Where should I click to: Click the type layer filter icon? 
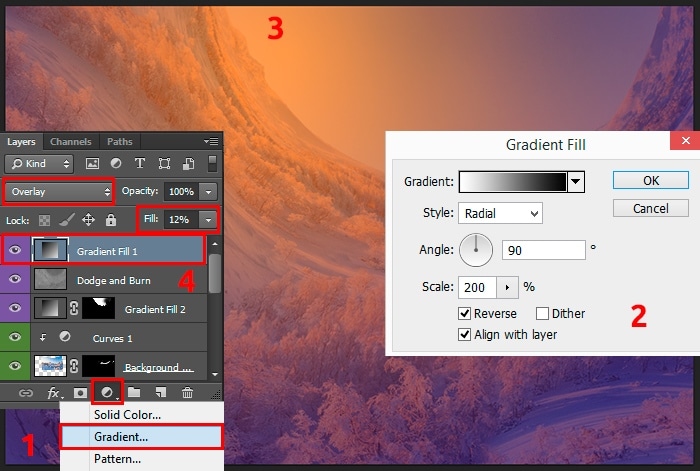pos(140,164)
